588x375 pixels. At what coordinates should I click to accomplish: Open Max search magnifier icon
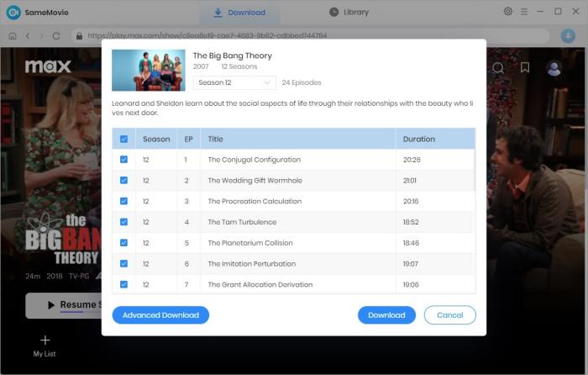[498, 68]
